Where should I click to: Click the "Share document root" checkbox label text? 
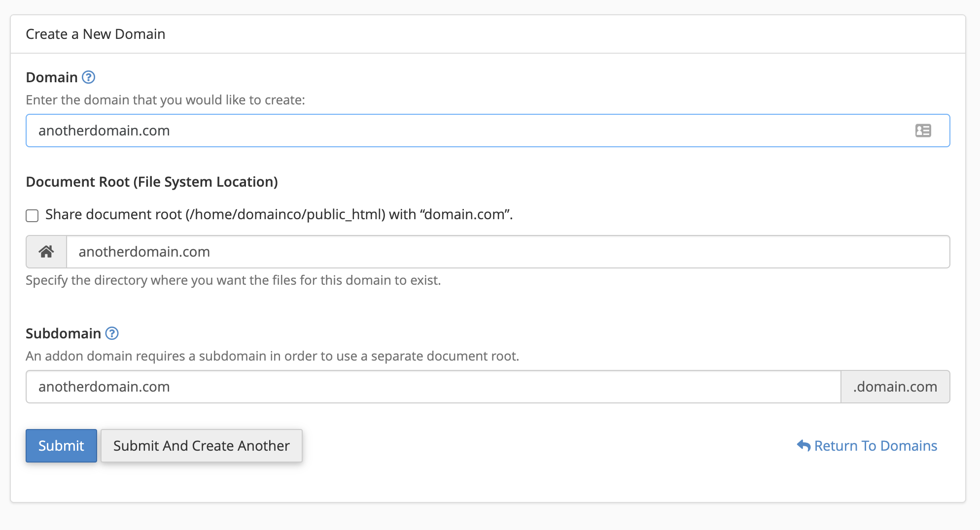279,215
